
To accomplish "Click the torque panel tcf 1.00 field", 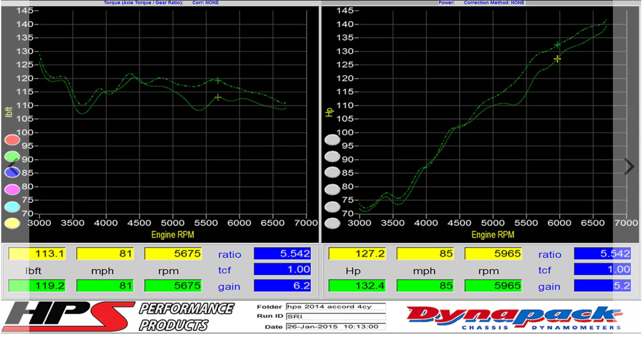I will [283, 269].
